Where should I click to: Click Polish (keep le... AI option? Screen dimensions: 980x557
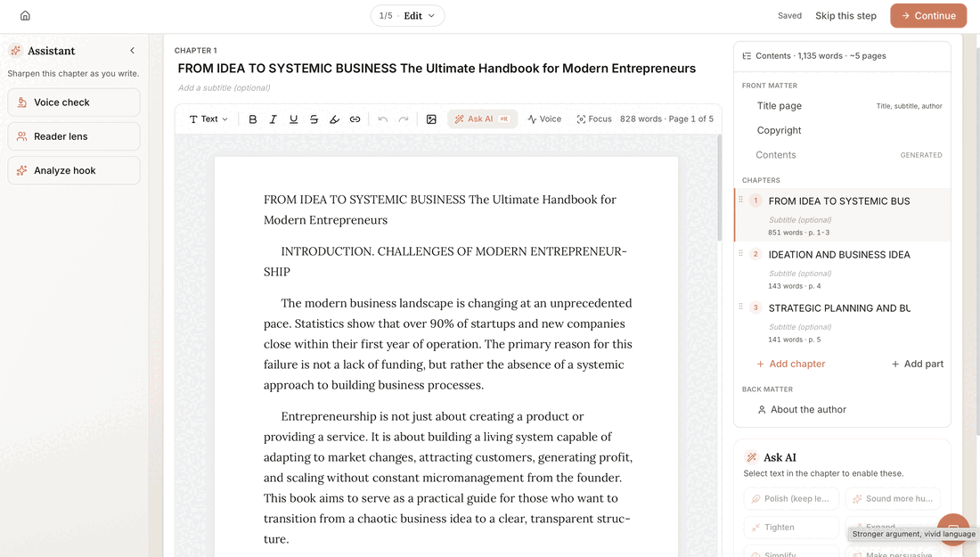click(791, 498)
